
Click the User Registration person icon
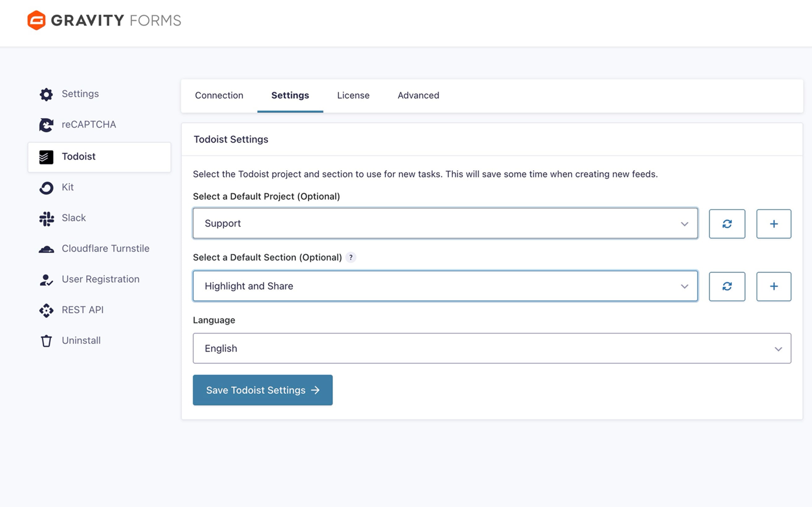46,280
